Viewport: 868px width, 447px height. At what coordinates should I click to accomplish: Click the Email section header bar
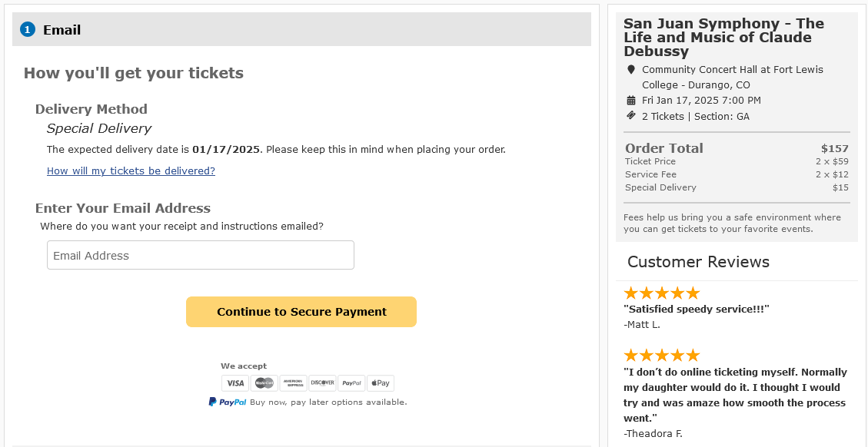point(308,30)
